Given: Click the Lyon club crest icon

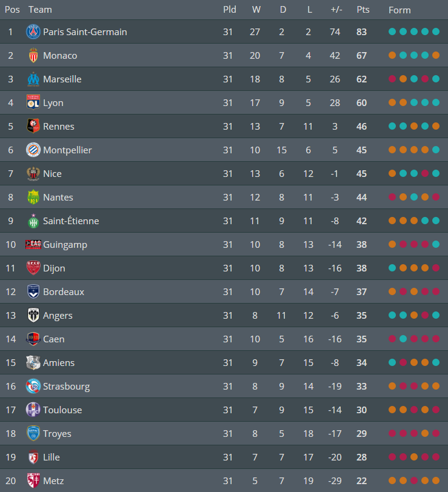Looking at the screenshot, I should pos(33,102).
